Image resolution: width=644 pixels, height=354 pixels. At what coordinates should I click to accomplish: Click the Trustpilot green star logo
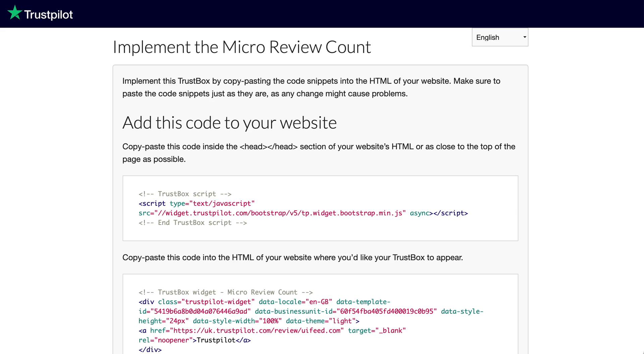coord(15,13)
